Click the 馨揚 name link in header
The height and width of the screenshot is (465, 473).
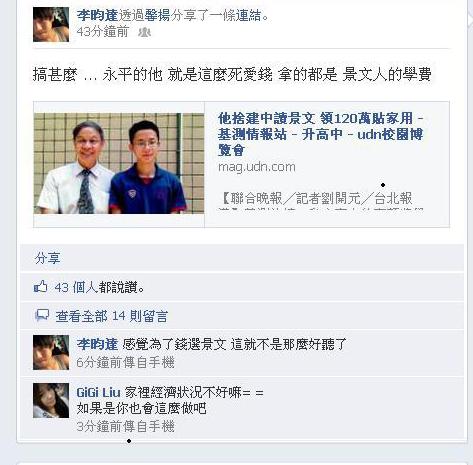(157, 15)
